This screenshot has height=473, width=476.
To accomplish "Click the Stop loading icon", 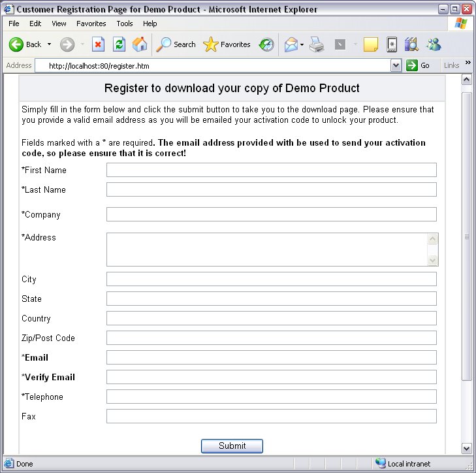I will [98, 44].
